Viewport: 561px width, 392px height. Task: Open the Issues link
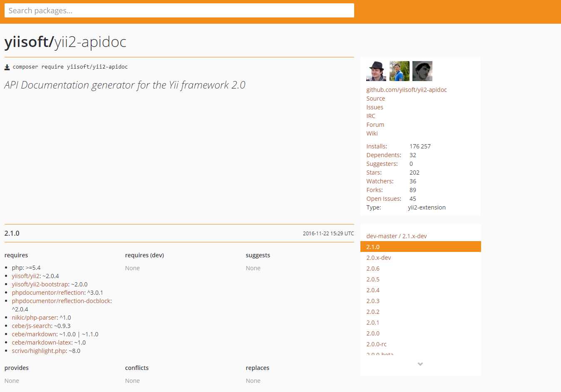tap(375, 107)
